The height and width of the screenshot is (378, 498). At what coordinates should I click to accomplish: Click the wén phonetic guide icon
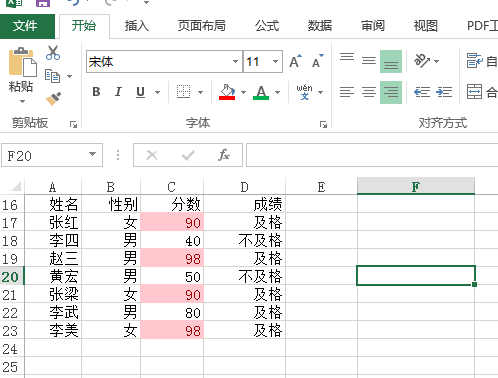pyautogui.click(x=305, y=92)
